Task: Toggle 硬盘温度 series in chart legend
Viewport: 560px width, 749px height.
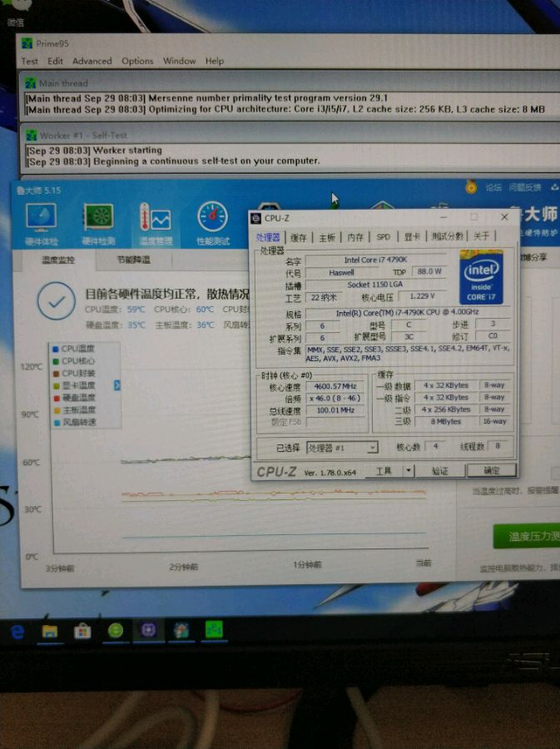Action: (73, 398)
